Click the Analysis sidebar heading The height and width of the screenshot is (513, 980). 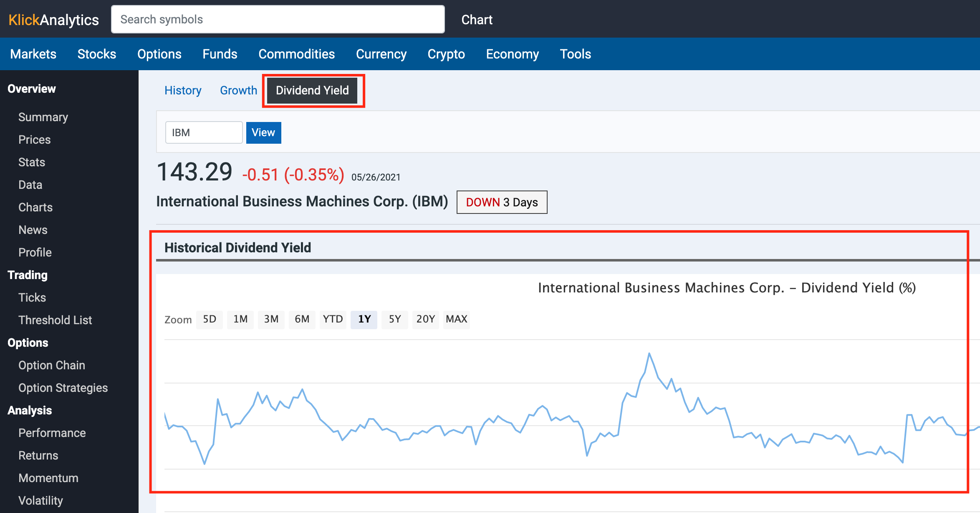coord(30,410)
